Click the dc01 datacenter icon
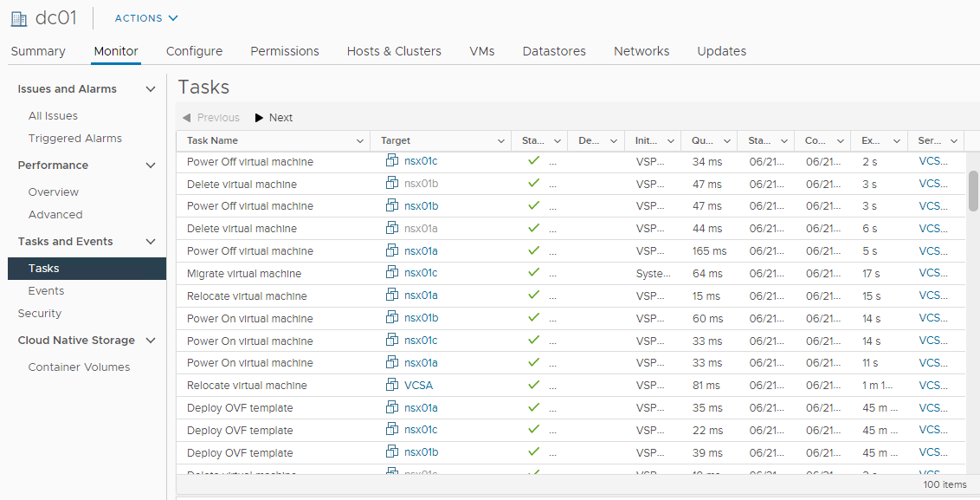980x500 pixels. point(18,18)
